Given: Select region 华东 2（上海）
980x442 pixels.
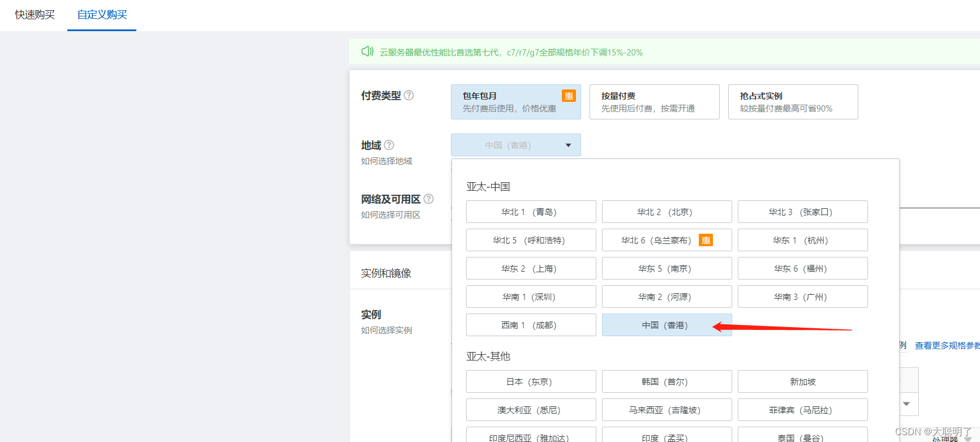Looking at the screenshot, I should 531,268.
